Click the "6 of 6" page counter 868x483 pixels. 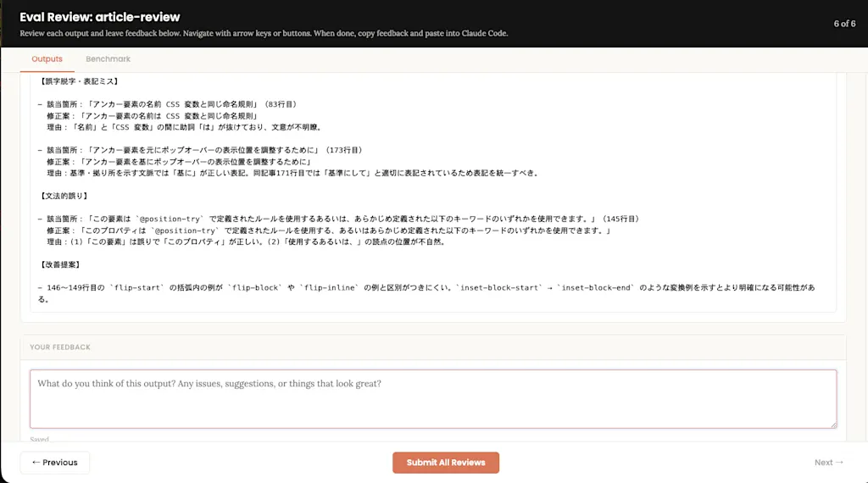(844, 24)
